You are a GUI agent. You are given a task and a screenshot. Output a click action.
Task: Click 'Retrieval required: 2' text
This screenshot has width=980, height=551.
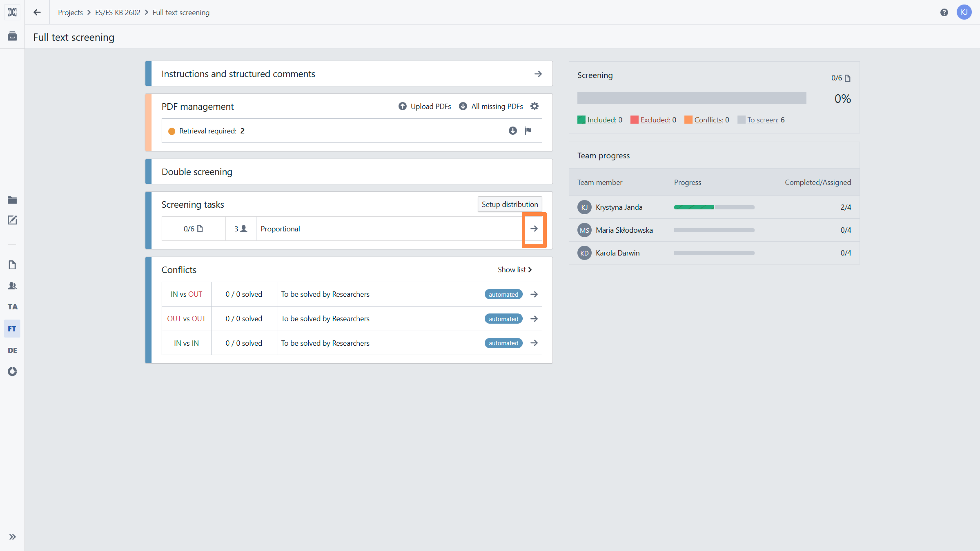212,131
